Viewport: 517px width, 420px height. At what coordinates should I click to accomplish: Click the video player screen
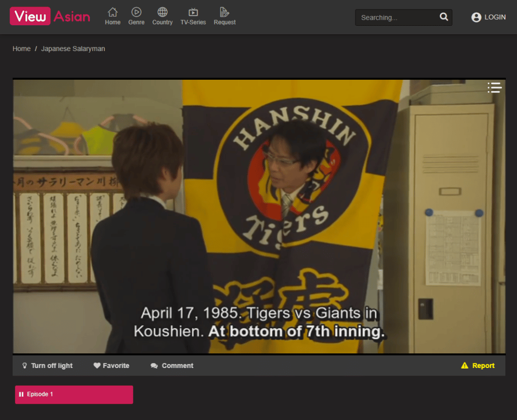point(258,216)
